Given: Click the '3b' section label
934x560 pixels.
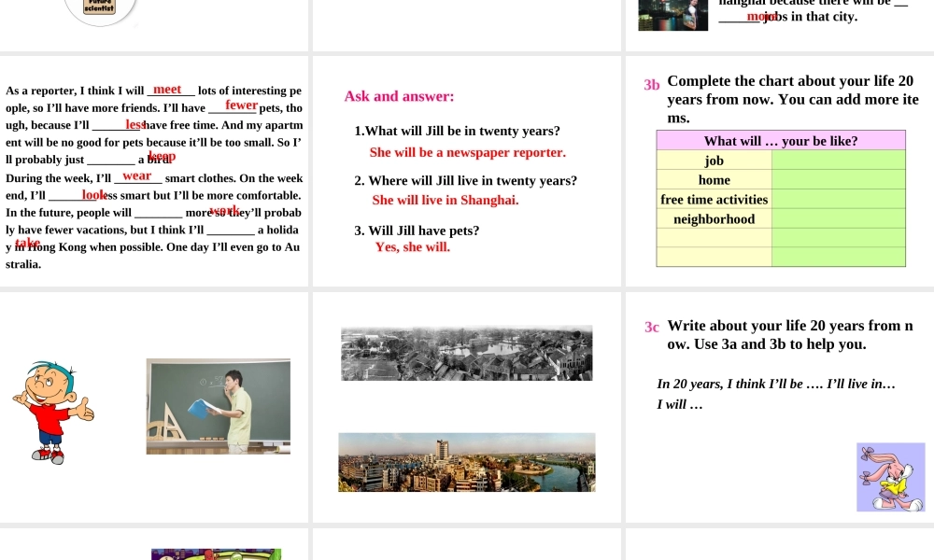Looking at the screenshot, I should [x=652, y=85].
